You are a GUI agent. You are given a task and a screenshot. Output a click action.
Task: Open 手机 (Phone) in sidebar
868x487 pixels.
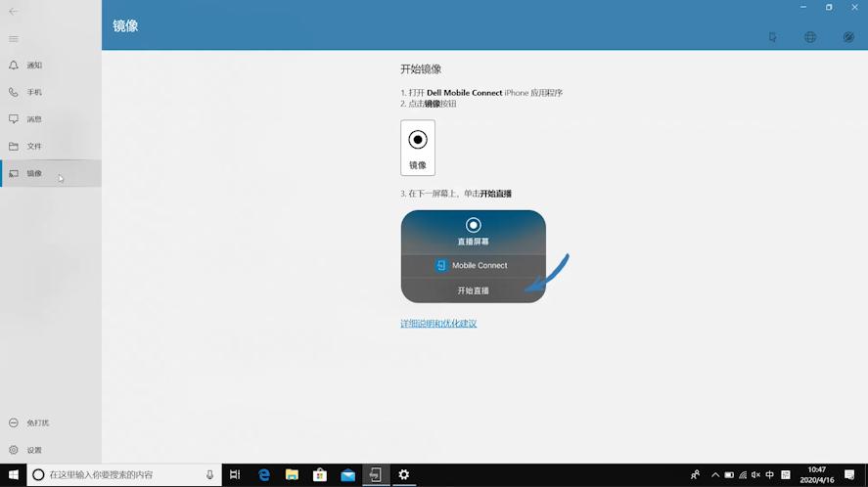tap(51, 92)
